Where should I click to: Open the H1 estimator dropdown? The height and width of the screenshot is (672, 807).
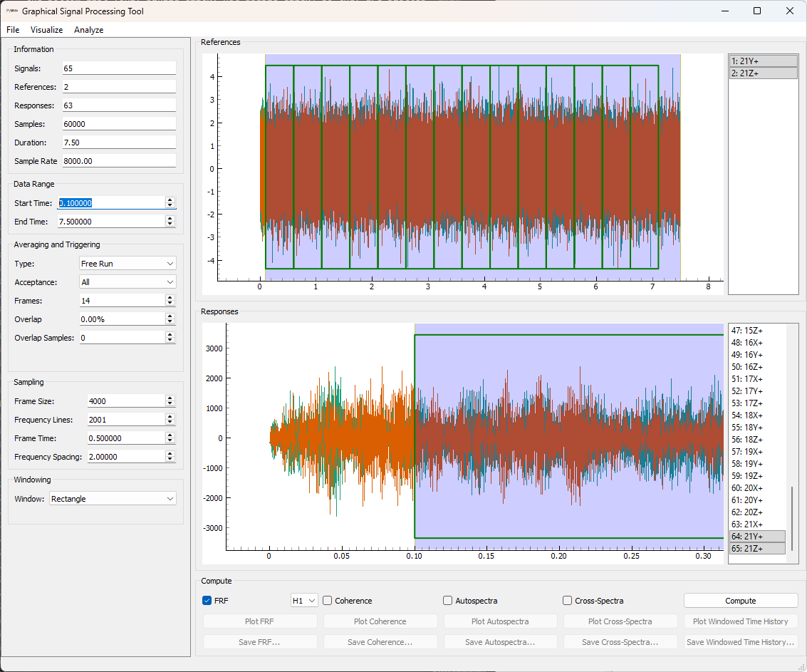[x=303, y=601]
